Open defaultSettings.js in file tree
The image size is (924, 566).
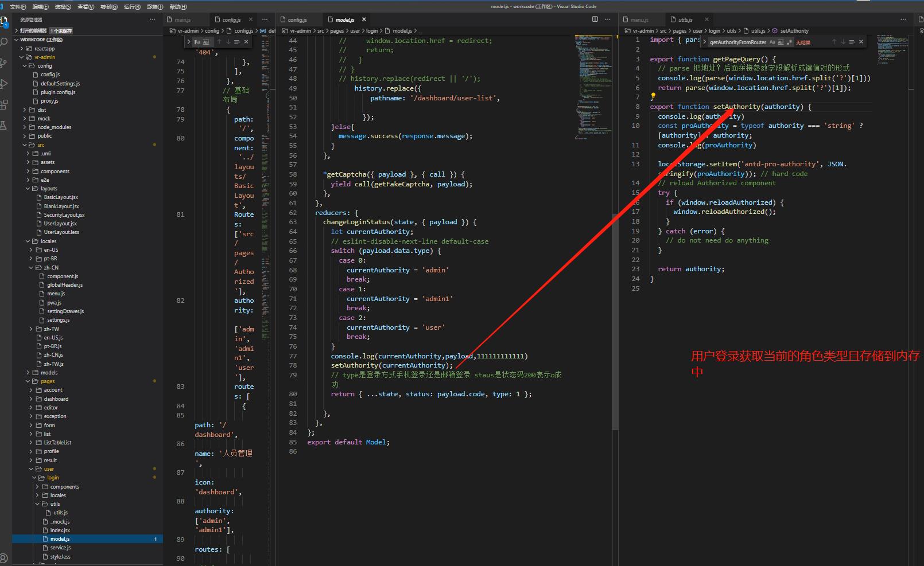coord(60,84)
